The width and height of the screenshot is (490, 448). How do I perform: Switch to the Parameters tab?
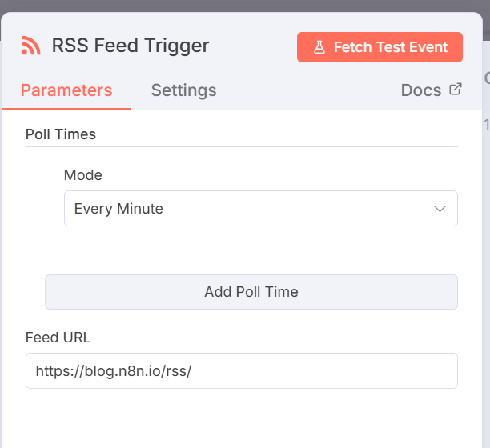click(66, 90)
